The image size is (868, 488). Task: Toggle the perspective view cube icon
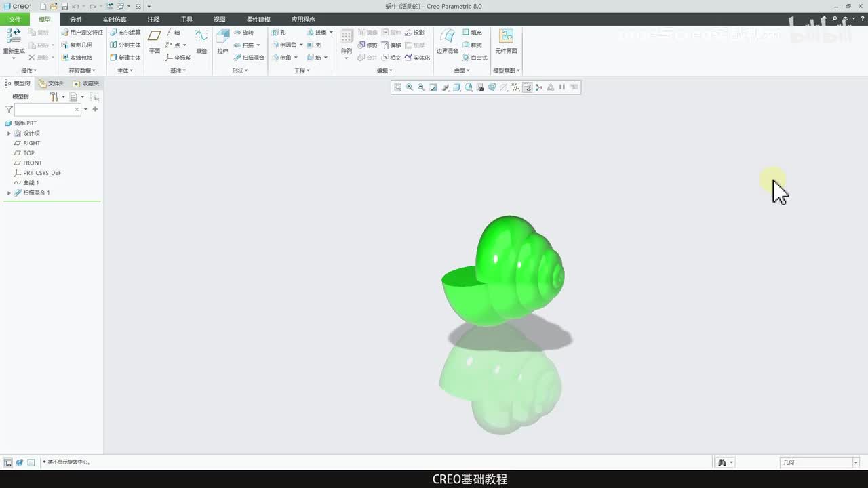point(492,87)
